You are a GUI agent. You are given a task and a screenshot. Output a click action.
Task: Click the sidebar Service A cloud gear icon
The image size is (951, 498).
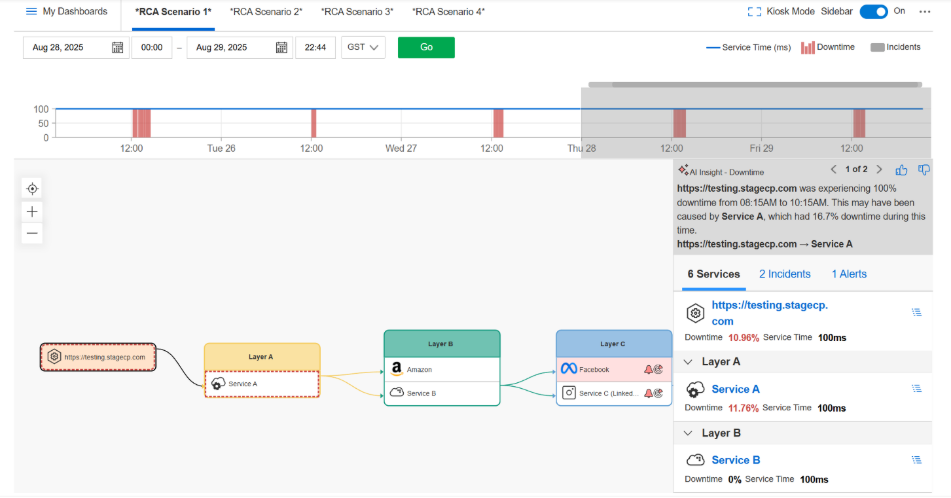coord(695,389)
